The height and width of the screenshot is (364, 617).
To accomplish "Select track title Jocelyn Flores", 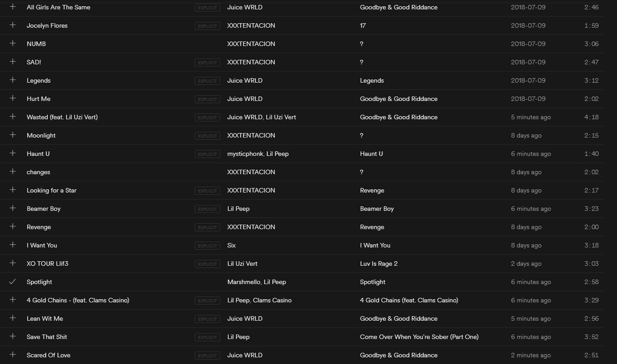I will pos(47,25).
